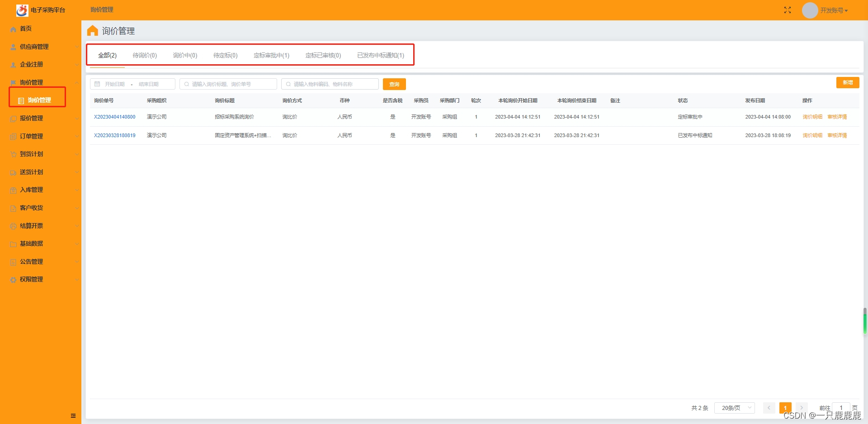This screenshot has width=868, height=424.
Task: Expand the 到货计划 sidebar menu
Action: point(41,154)
